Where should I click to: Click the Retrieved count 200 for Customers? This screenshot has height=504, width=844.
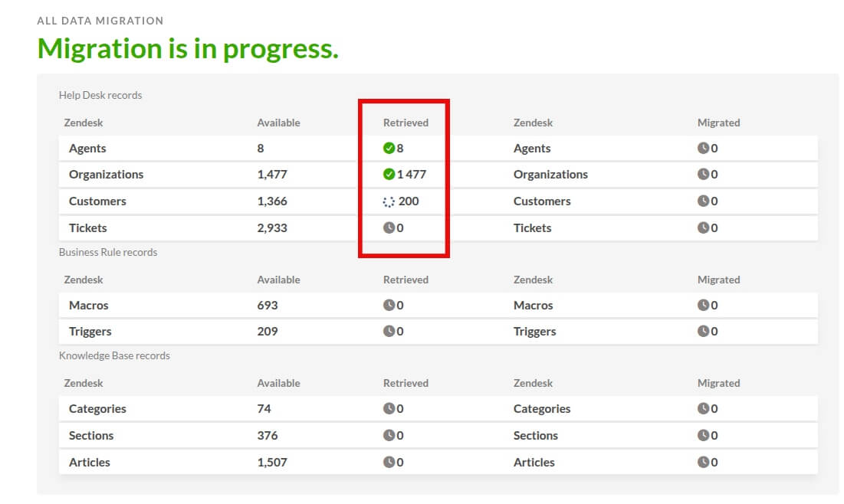409,201
